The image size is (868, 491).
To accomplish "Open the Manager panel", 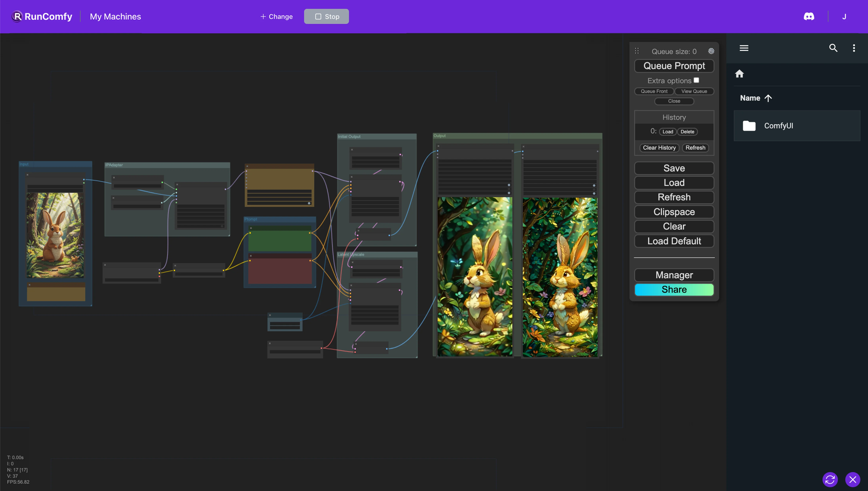I will [674, 275].
